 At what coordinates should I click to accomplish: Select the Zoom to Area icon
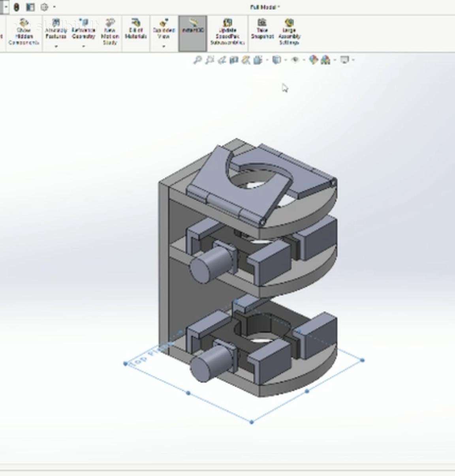(x=210, y=60)
